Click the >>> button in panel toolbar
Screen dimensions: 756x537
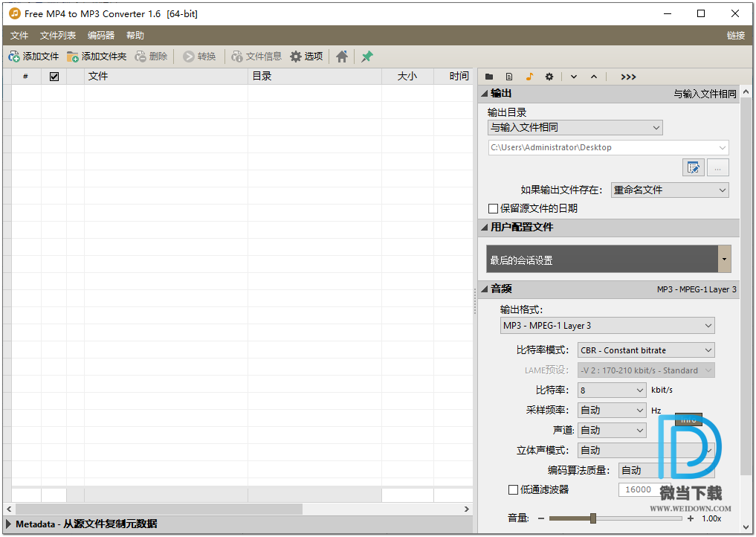click(628, 77)
